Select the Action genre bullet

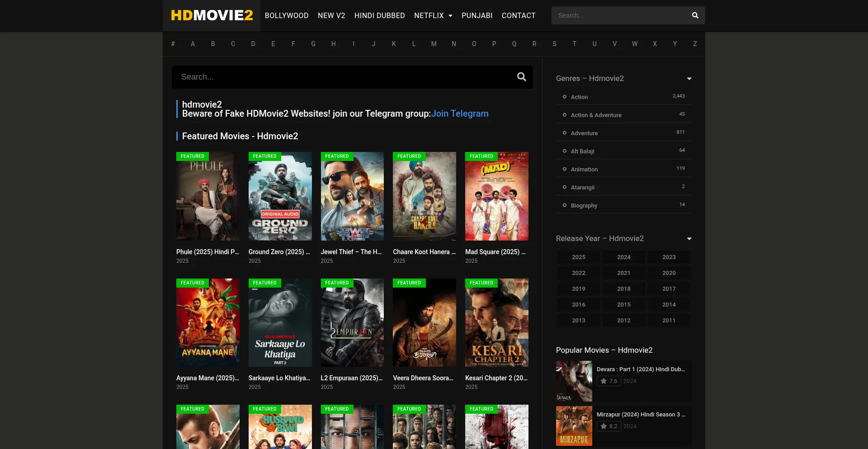[564, 97]
